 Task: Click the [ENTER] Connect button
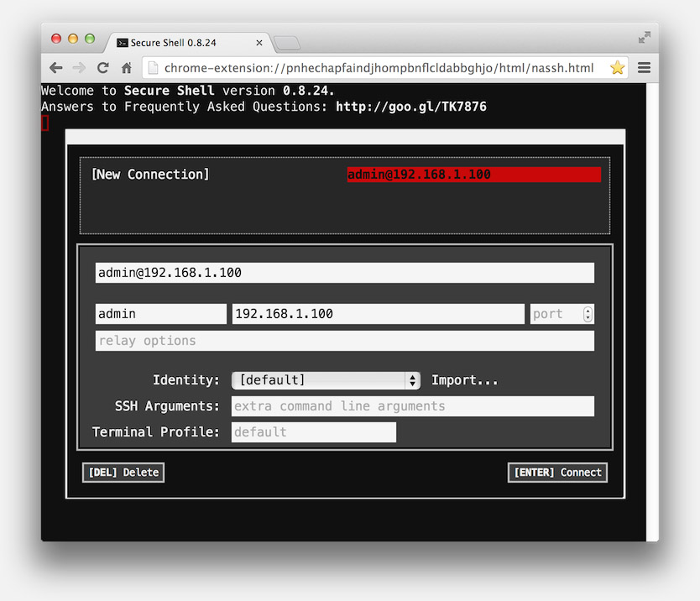557,473
